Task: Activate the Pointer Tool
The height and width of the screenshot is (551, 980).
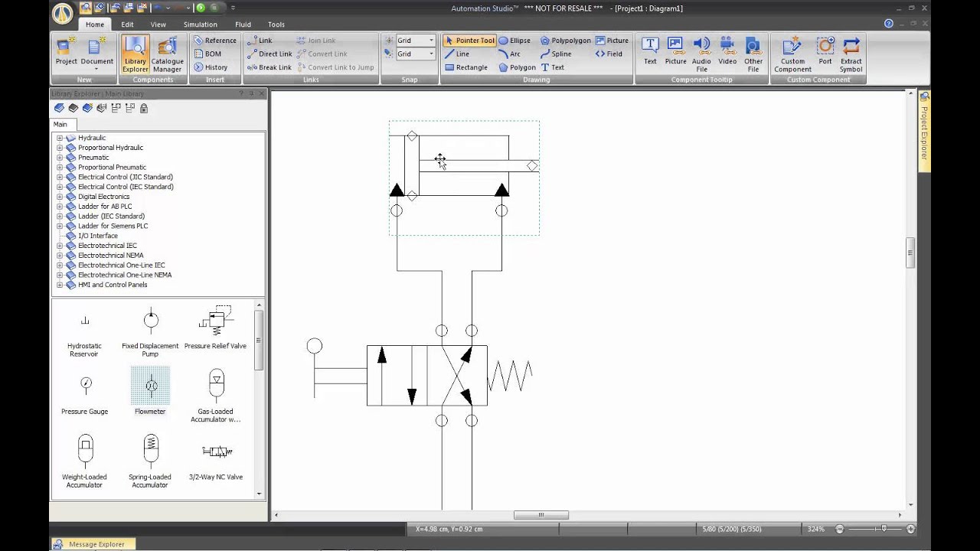Action: coord(469,41)
